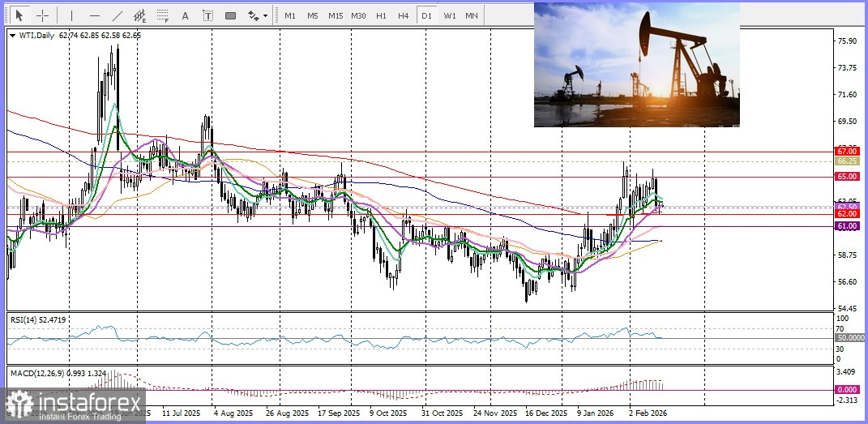Enable the D1 daily timeframe
Screen dimensions: 868x424
(426, 15)
